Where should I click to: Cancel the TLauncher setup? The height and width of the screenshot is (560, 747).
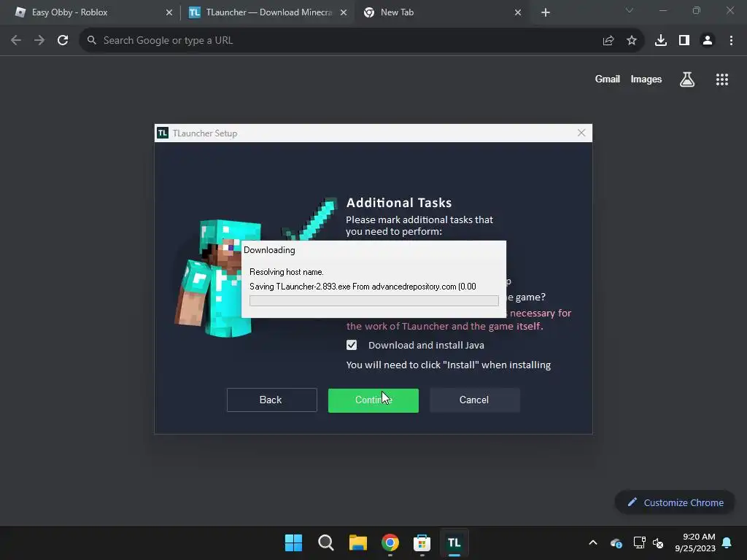click(474, 400)
